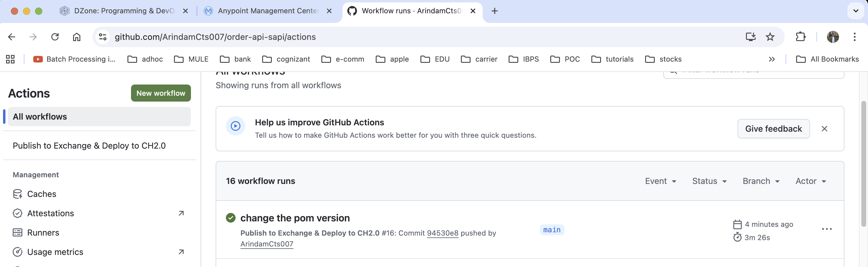Viewport: 868px width, 267px height.
Task: Open the IBPS bookmarks folder
Action: tap(524, 59)
